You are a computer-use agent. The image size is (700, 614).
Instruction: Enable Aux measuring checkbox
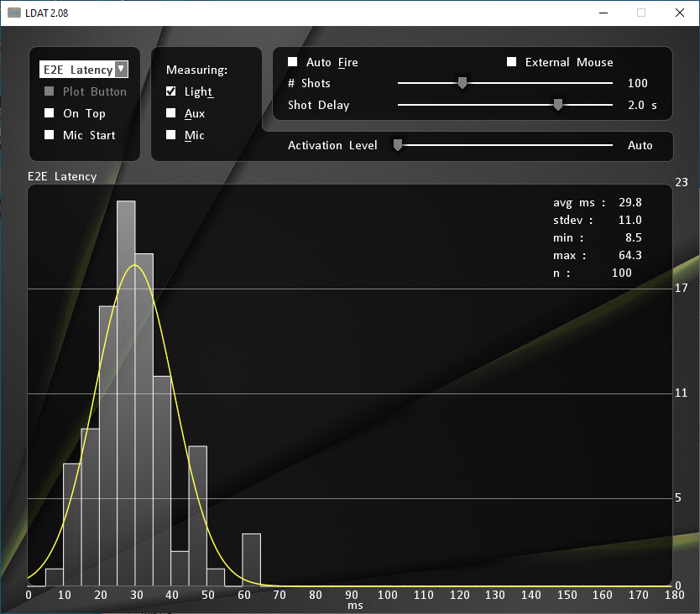click(x=171, y=113)
